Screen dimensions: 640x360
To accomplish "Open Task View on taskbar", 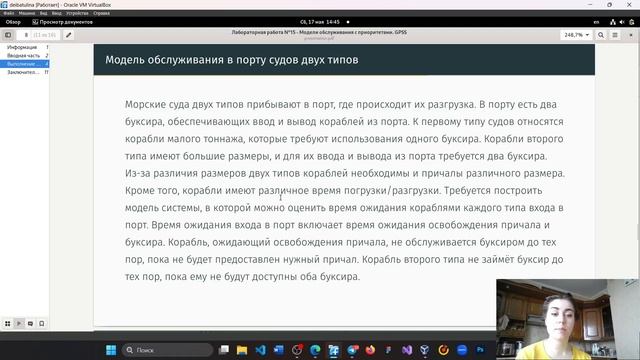I will [x=224, y=350].
